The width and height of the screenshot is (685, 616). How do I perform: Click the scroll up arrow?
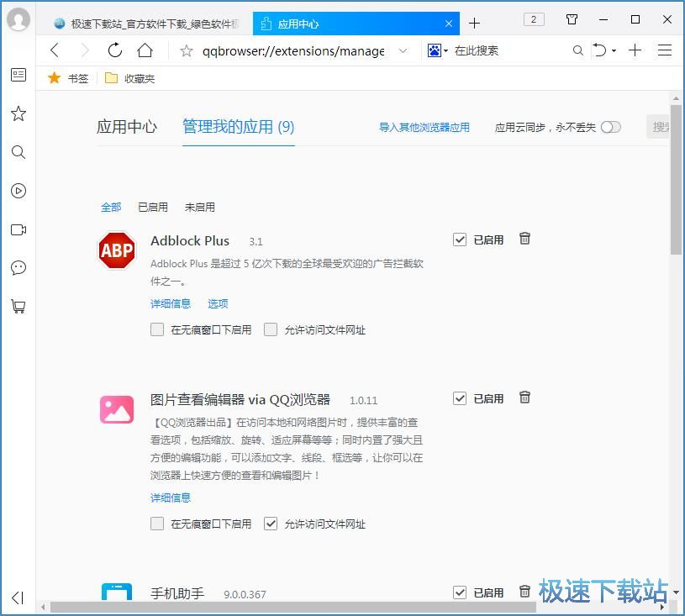(676, 97)
